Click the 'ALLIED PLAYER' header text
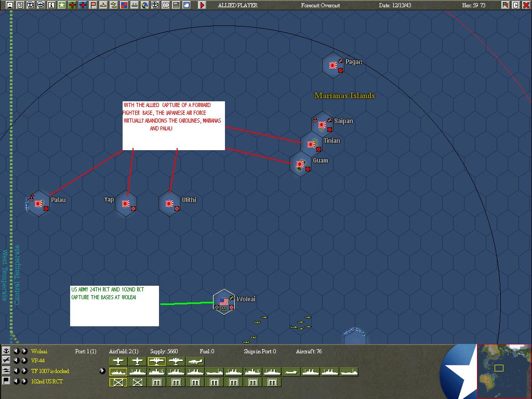Viewport: 532px width, 399px height. pyautogui.click(x=237, y=5)
